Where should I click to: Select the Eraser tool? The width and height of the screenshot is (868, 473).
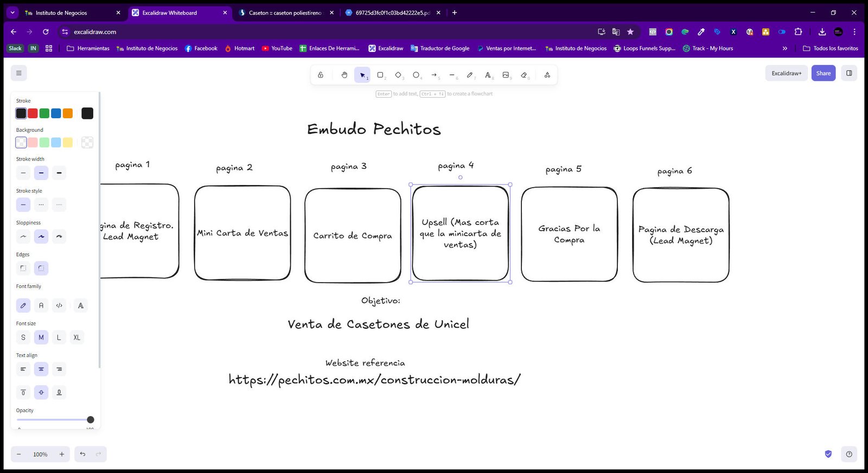pyautogui.click(x=524, y=75)
